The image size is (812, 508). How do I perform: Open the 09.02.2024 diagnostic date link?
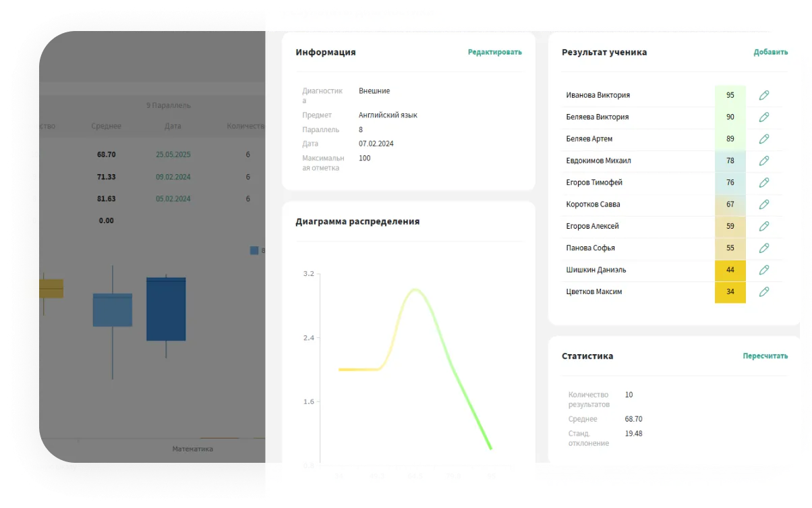(x=173, y=177)
